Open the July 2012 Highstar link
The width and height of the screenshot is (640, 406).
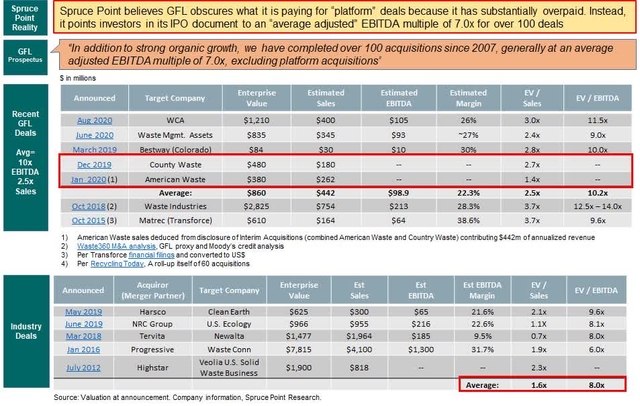[x=83, y=368]
